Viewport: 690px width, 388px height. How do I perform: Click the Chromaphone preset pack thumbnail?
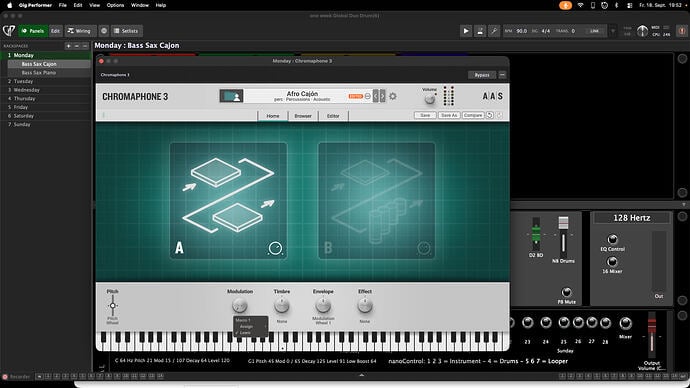click(231, 96)
